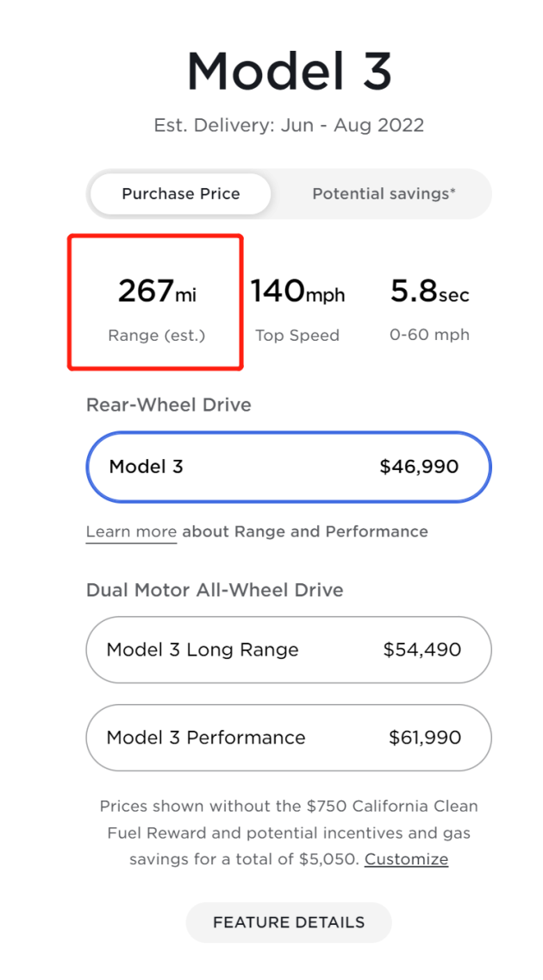
Task: Click the $46,990 price
Action: (x=419, y=466)
